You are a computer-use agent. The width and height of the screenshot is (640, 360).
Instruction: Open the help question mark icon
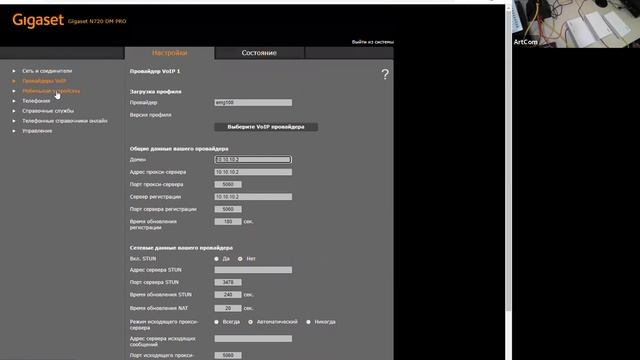click(x=385, y=74)
